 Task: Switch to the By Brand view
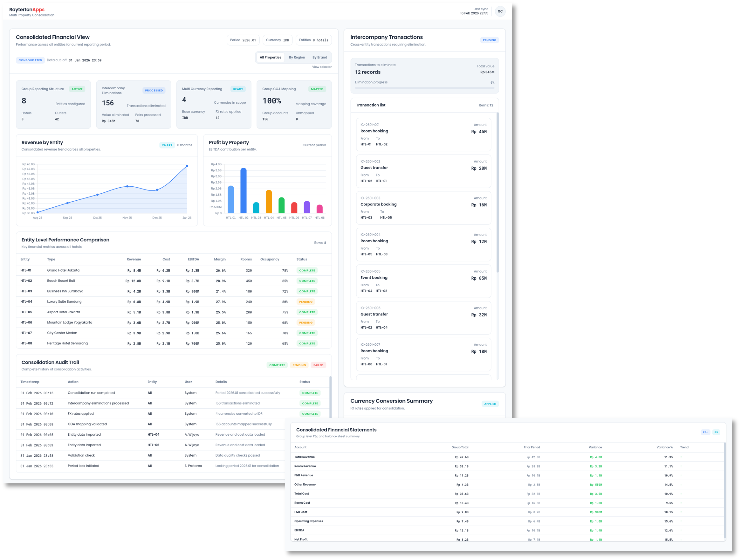(x=319, y=57)
